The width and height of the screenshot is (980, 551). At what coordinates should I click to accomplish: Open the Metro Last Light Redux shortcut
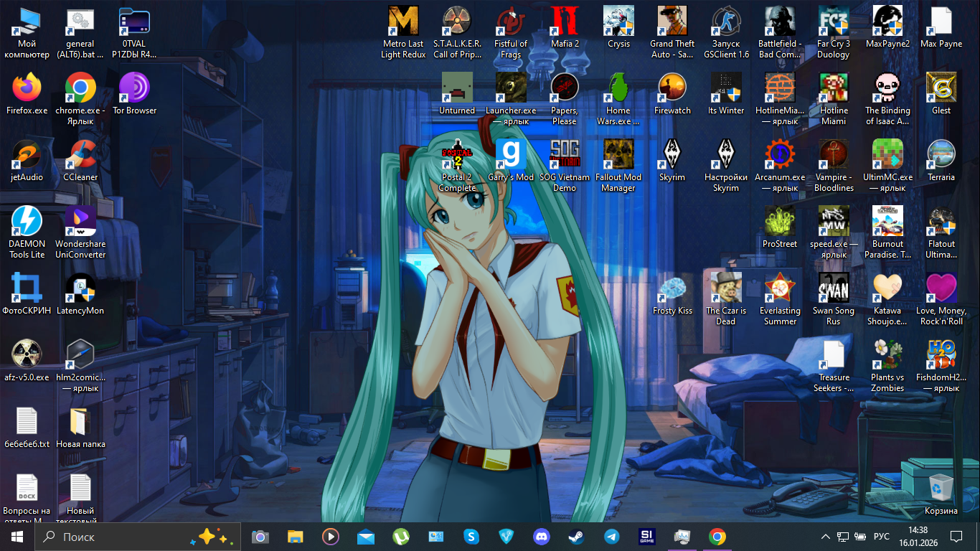click(x=403, y=33)
